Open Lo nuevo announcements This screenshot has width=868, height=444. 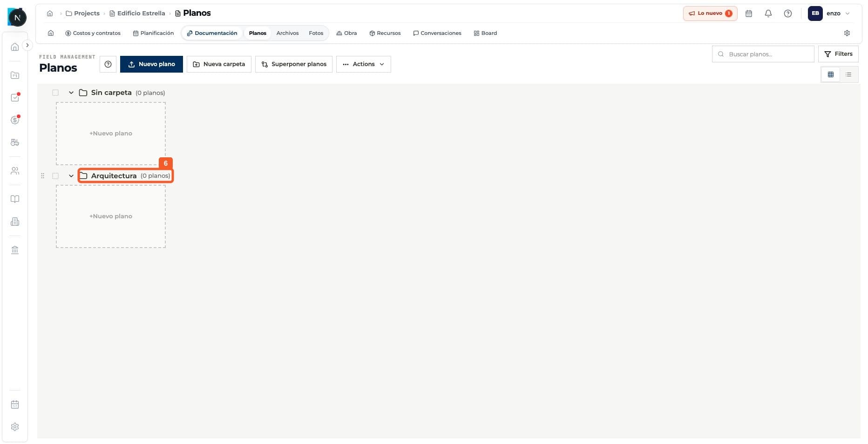710,13
